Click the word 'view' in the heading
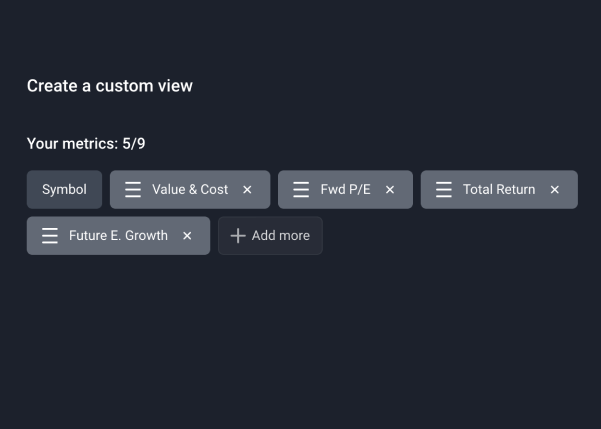601x429 pixels. pos(175,86)
